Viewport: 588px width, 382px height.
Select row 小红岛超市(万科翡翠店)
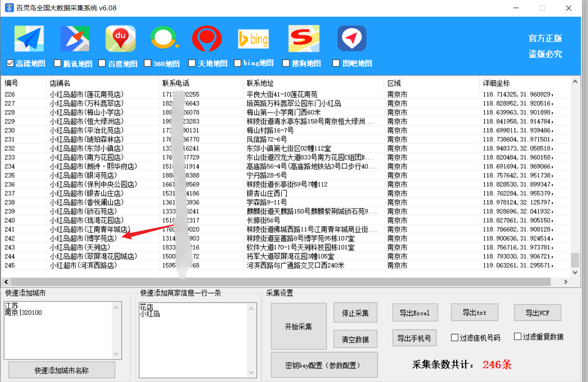tap(285, 103)
